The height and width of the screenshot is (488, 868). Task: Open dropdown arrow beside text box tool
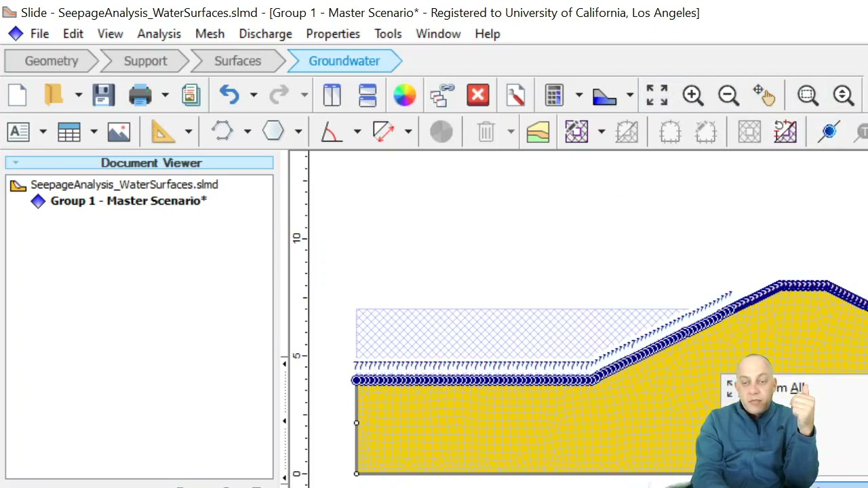43,131
